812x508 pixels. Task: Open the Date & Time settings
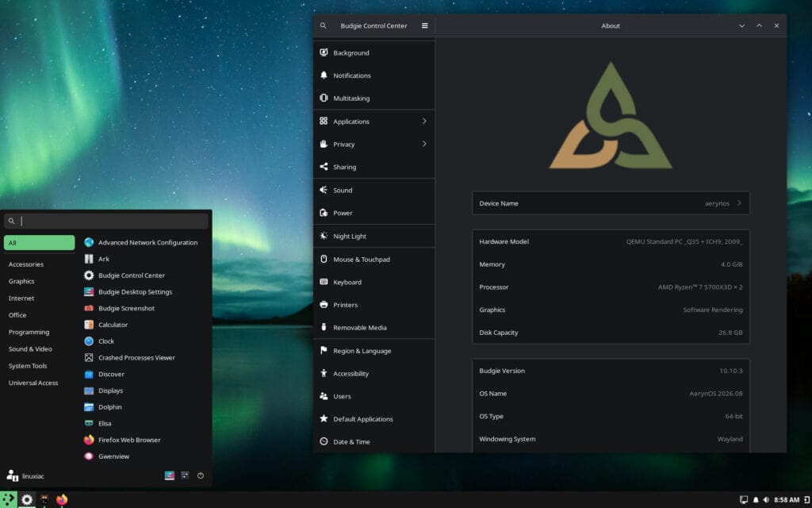[374, 442]
